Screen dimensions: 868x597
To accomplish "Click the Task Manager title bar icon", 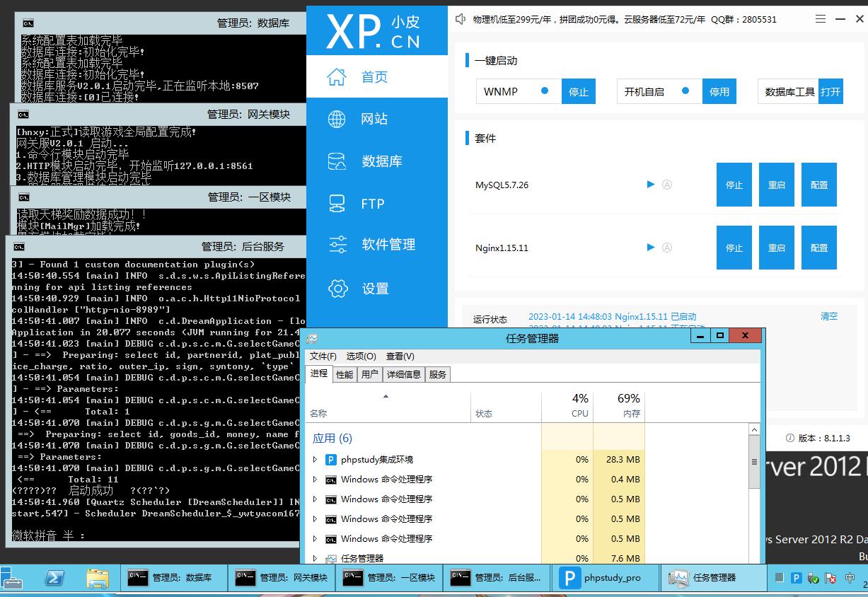I will coord(312,338).
